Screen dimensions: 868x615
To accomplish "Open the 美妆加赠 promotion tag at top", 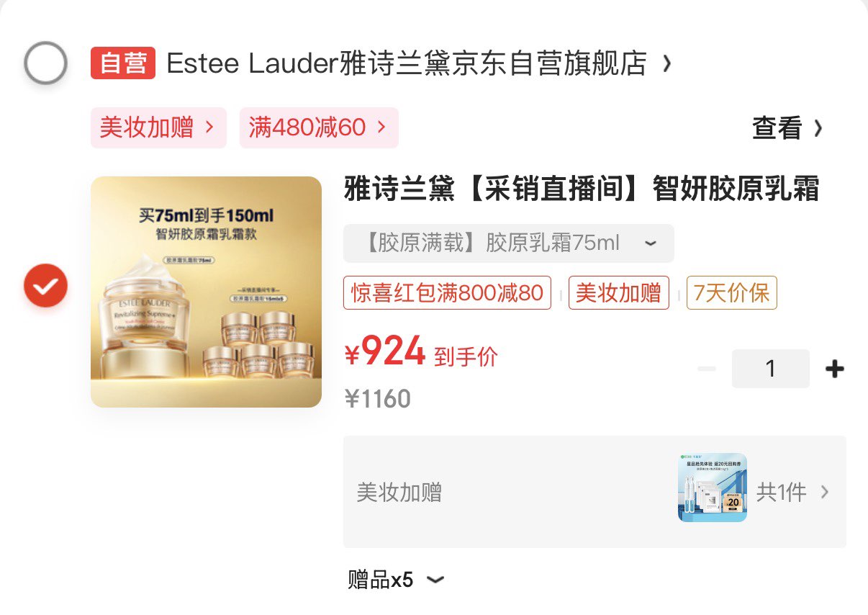I will (158, 128).
